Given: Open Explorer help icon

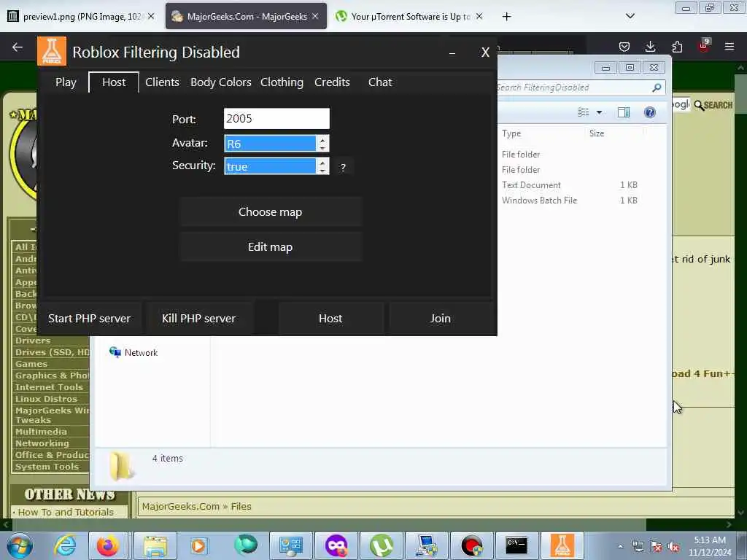Looking at the screenshot, I should point(650,112).
